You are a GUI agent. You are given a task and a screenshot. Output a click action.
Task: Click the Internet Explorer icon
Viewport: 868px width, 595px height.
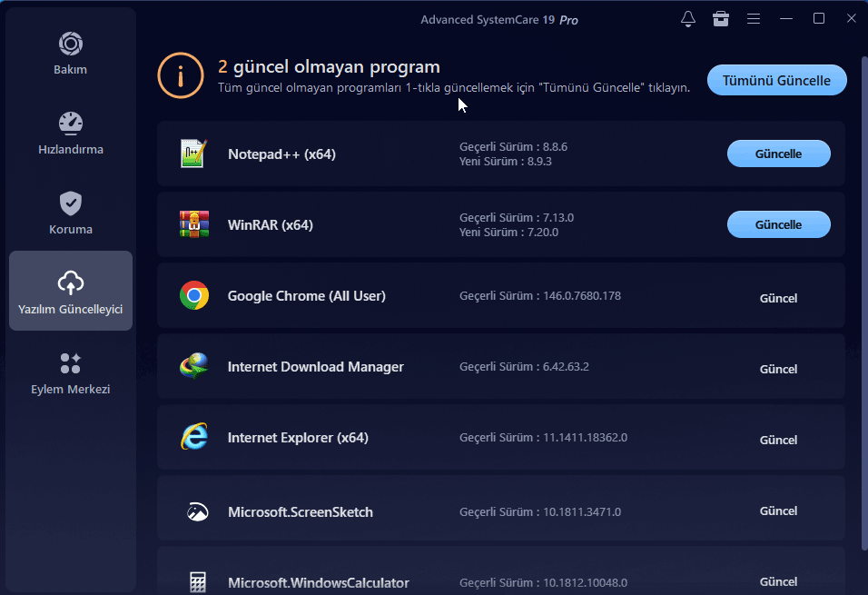tap(194, 437)
